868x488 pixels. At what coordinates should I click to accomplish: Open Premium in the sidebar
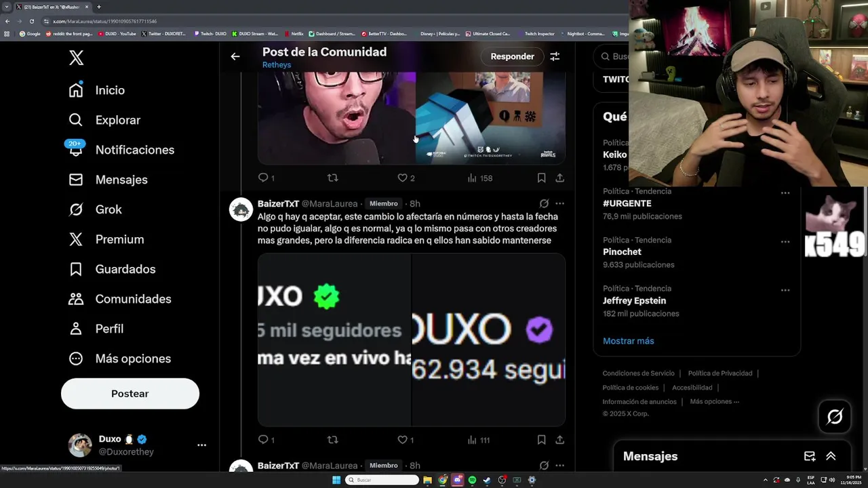(x=106, y=239)
